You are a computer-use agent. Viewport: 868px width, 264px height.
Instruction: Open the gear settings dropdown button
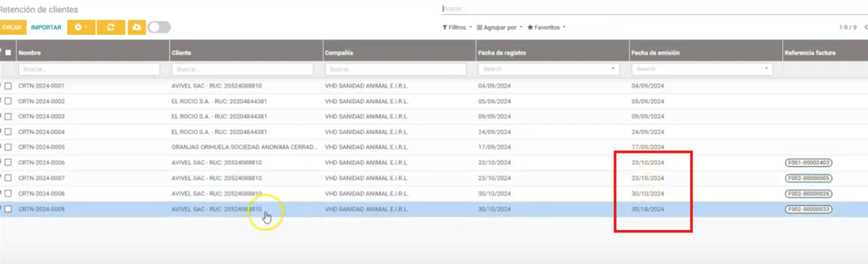click(81, 27)
